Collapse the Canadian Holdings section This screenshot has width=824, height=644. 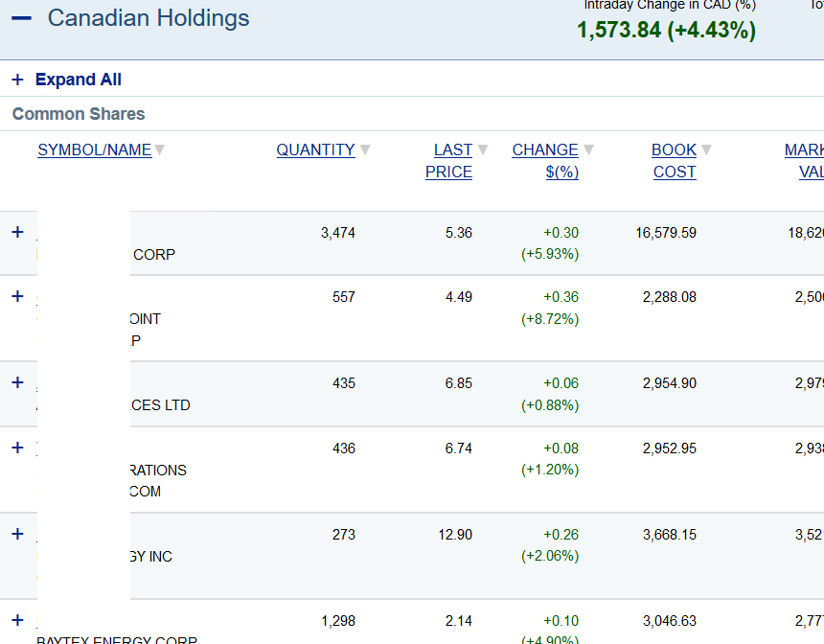[21, 18]
